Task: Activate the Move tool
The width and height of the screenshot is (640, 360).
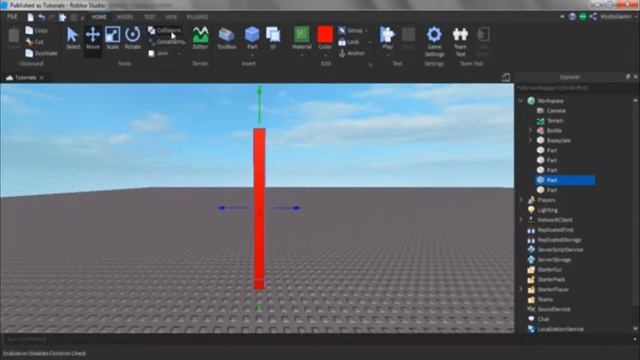Action: 93,38
